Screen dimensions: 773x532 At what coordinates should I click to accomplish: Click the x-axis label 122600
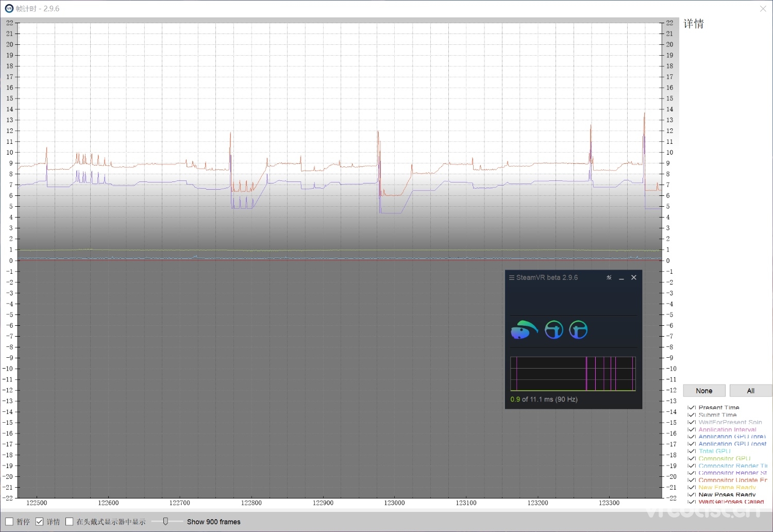click(108, 503)
